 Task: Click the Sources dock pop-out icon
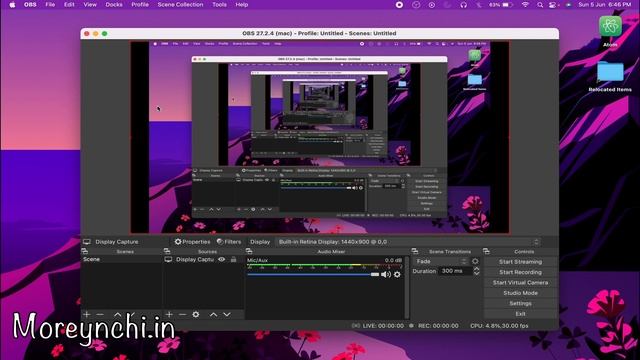coord(167,251)
